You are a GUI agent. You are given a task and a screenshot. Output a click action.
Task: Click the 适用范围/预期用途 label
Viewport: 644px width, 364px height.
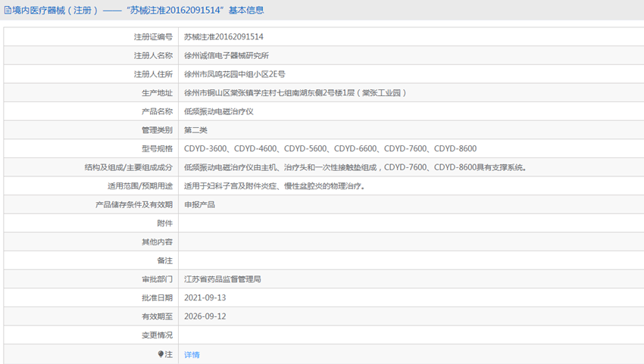[140, 186]
